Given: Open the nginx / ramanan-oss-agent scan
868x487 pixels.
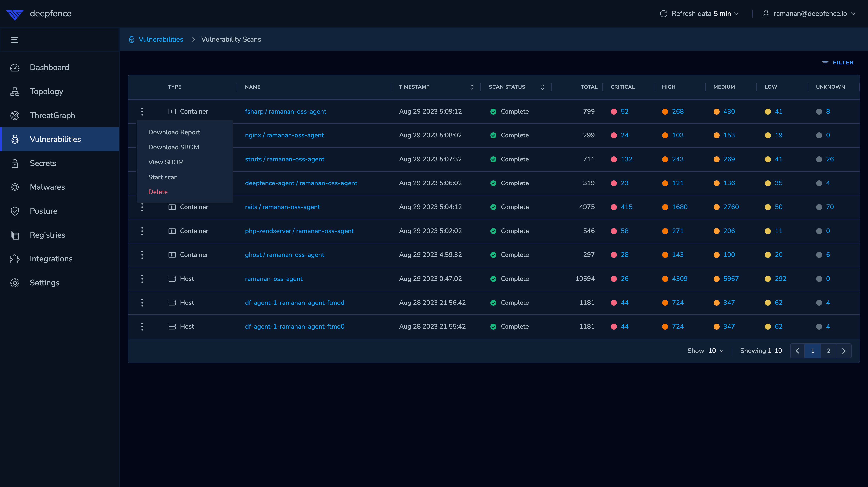Looking at the screenshot, I should 284,135.
